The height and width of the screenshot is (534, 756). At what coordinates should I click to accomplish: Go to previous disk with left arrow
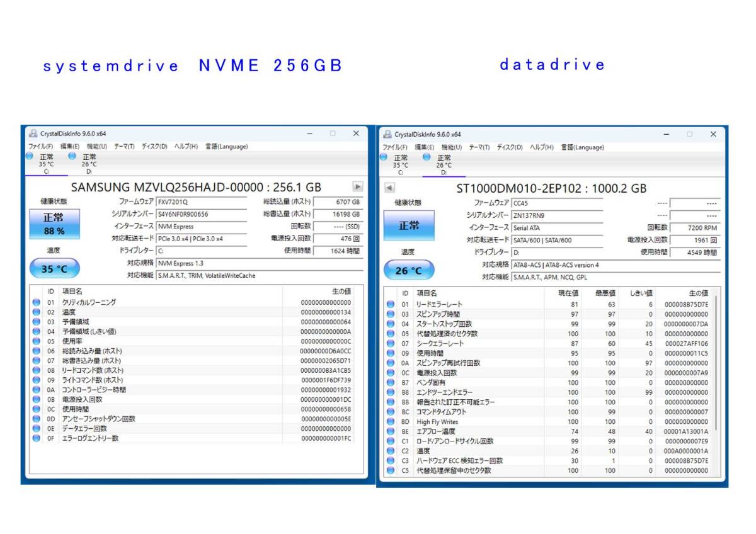389,188
